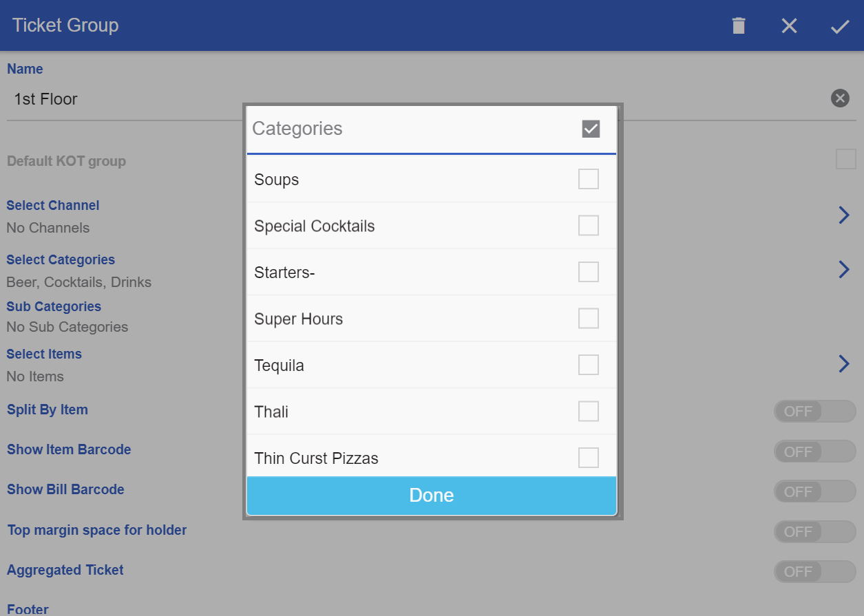Screen dimensions: 864x616
Task: Check the Special Cocktails checkbox
Action: tap(589, 226)
